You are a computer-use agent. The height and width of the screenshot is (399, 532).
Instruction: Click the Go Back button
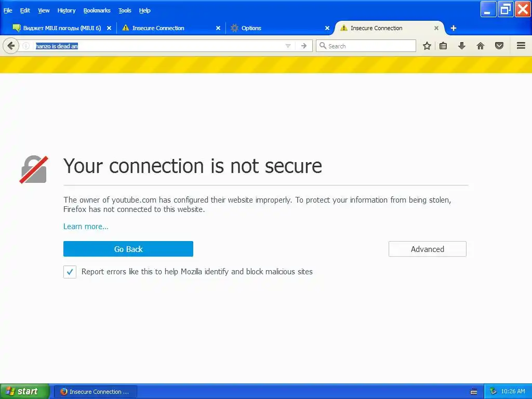click(x=128, y=249)
